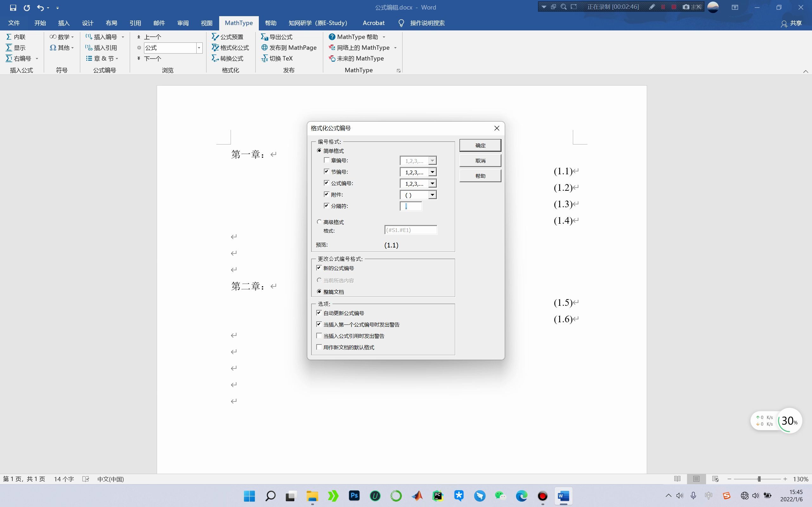Switch to the References (引用) ribbon tab
Viewport: 812px width, 507px height.
[135, 23]
